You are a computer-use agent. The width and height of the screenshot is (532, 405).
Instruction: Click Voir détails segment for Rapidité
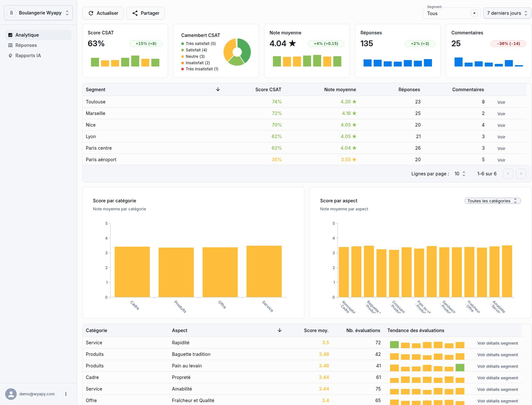(x=497, y=343)
